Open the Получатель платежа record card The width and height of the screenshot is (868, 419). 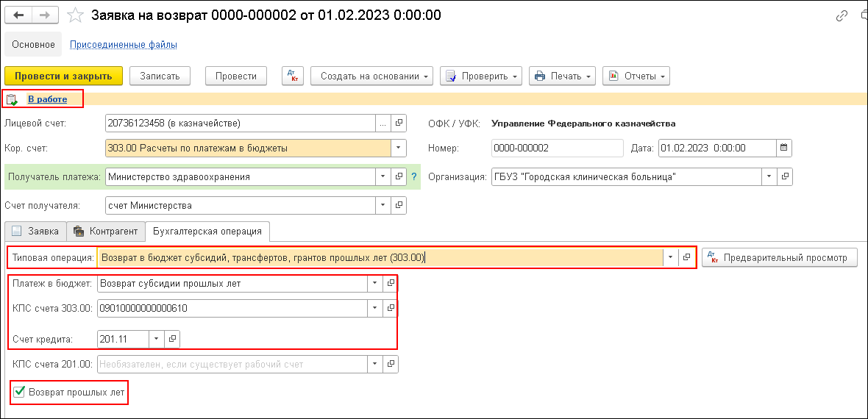tap(399, 177)
